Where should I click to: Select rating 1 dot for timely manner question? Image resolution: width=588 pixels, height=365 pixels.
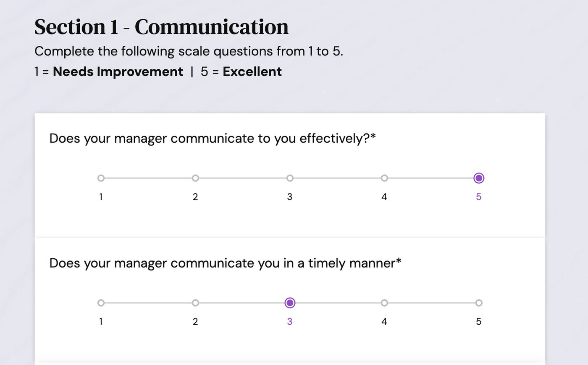click(x=101, y=303)
